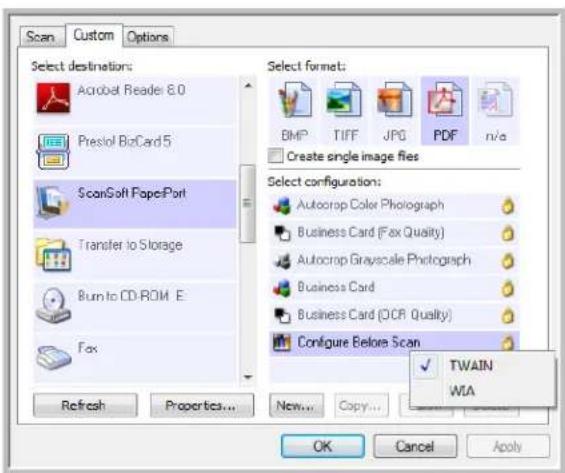Select the Acrobat Reader 8.0 destination icon
This screenshot has width=565, height=473.
[x=53, y=98]
